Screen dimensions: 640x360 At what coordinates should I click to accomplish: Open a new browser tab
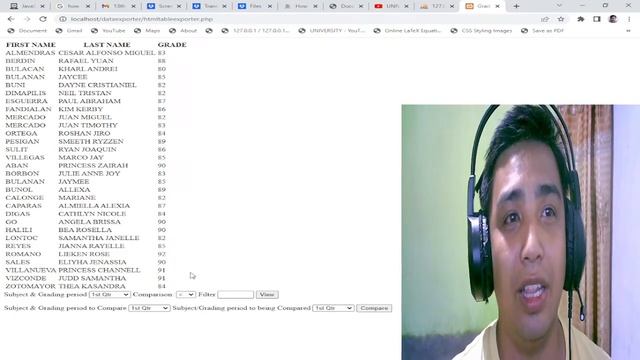pos(516,6)
